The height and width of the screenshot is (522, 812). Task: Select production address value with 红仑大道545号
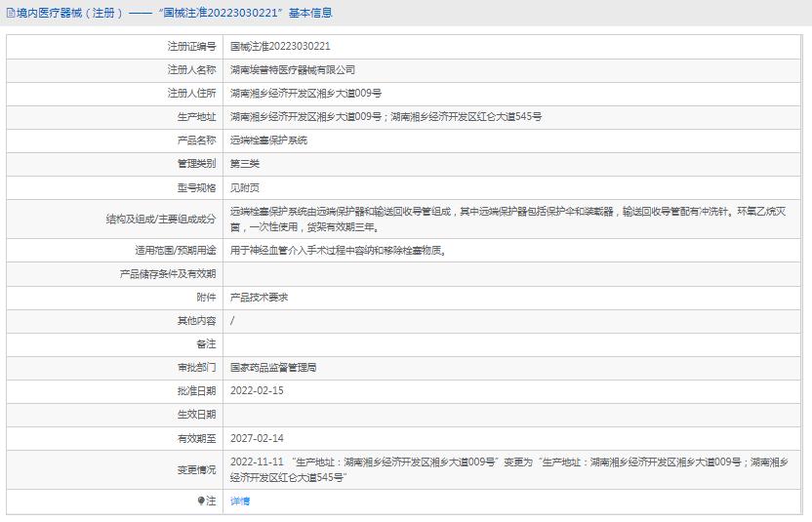coord(386,117)
